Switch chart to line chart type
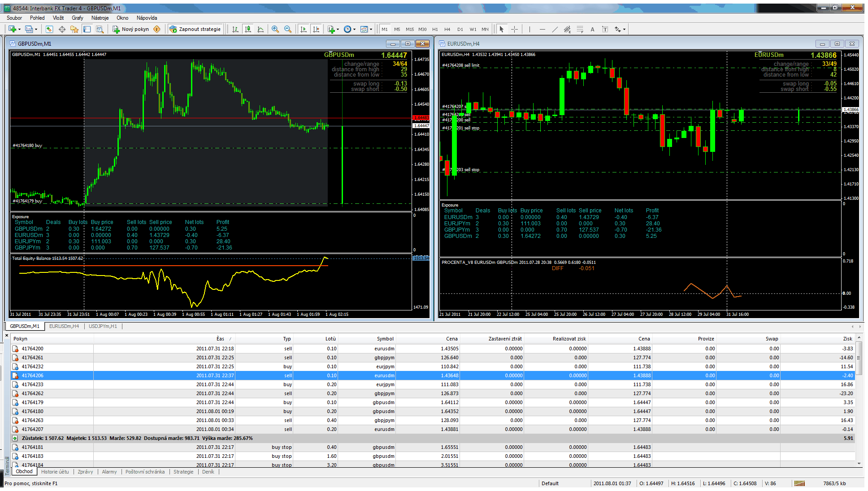Viewport: 868px width, 491px height. click(x=260, y=29)
